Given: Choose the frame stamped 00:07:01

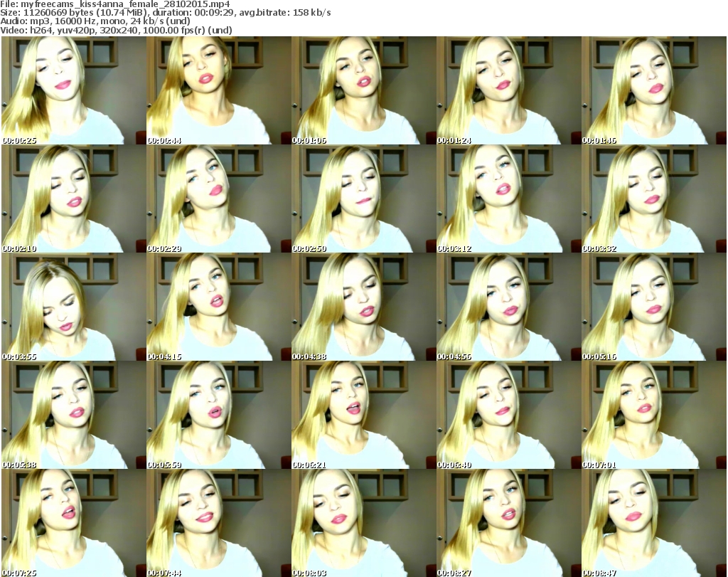Looking at the screenshot, I should coord(654,415).
